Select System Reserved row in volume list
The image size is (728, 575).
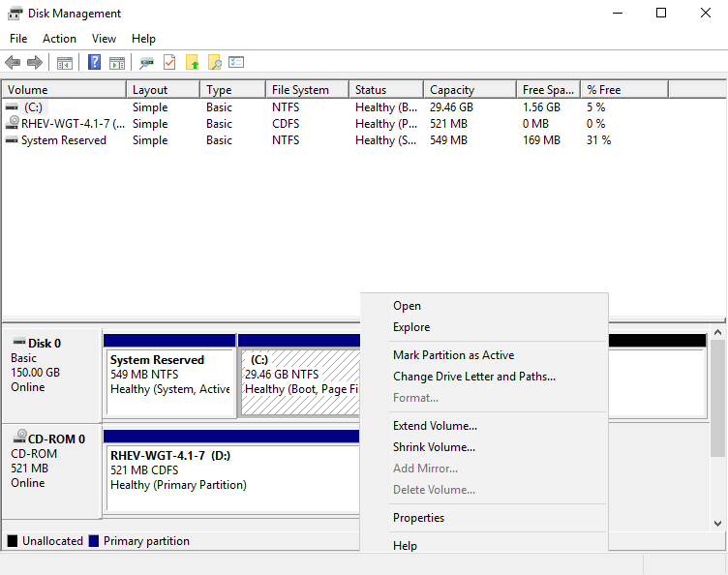(x=64, y=140)
